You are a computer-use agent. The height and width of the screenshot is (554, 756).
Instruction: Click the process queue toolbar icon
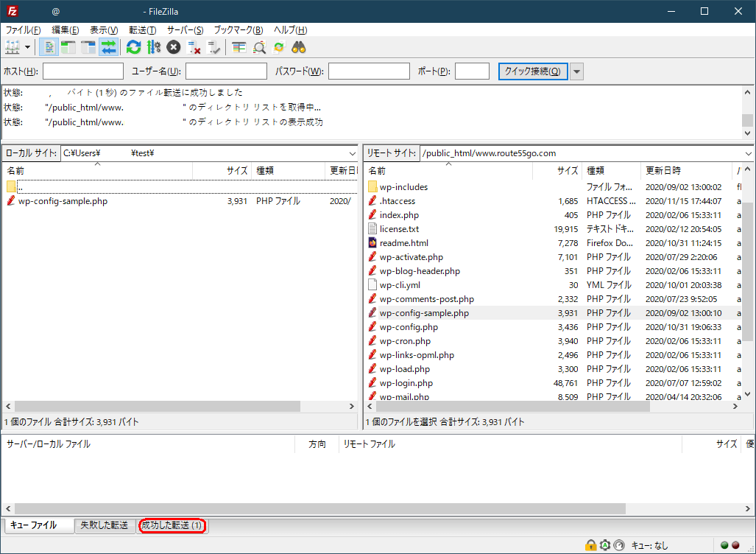154,47
